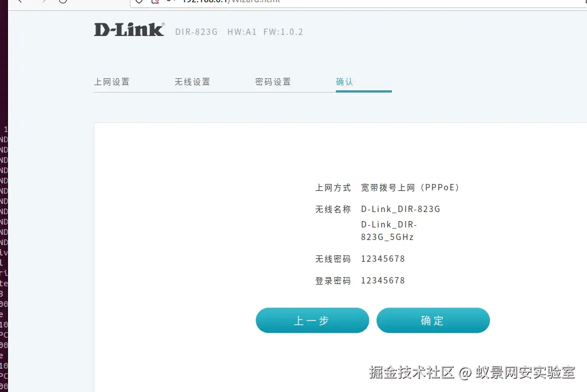The image size is (587, 392).
Task: Click the 上网方式 label
Action: (333, 188)
